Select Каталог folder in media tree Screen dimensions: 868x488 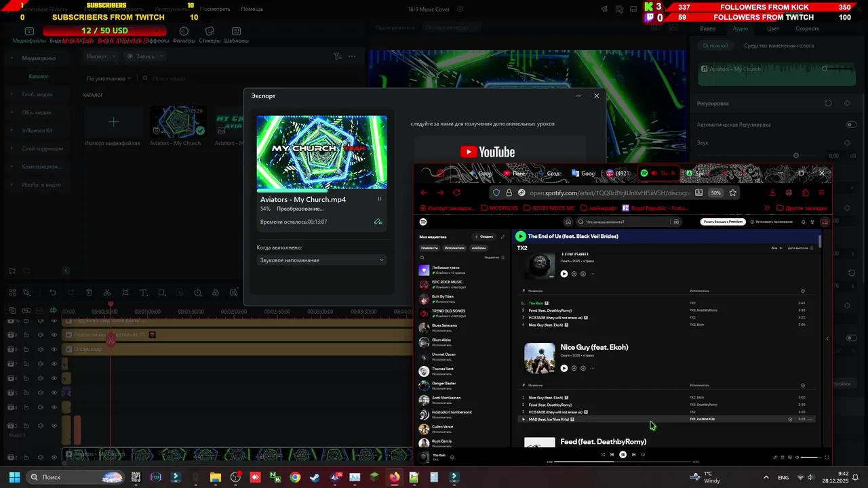[38, 77]
